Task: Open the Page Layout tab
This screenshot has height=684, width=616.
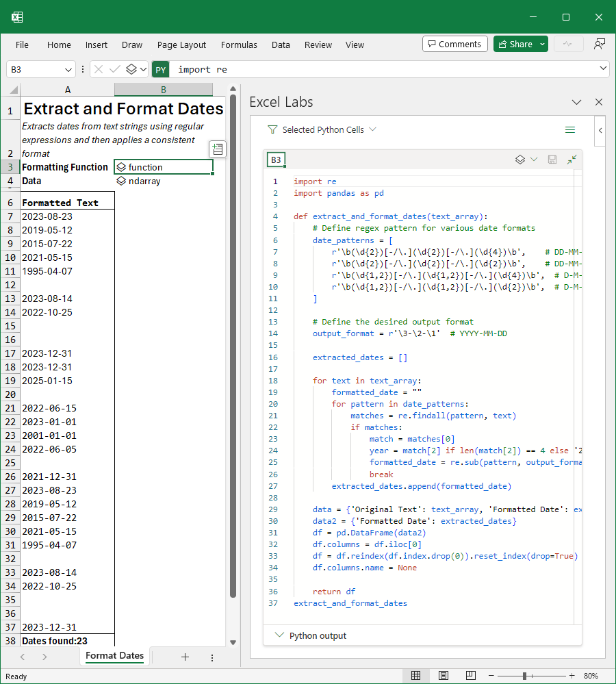Action: point(181,45)
